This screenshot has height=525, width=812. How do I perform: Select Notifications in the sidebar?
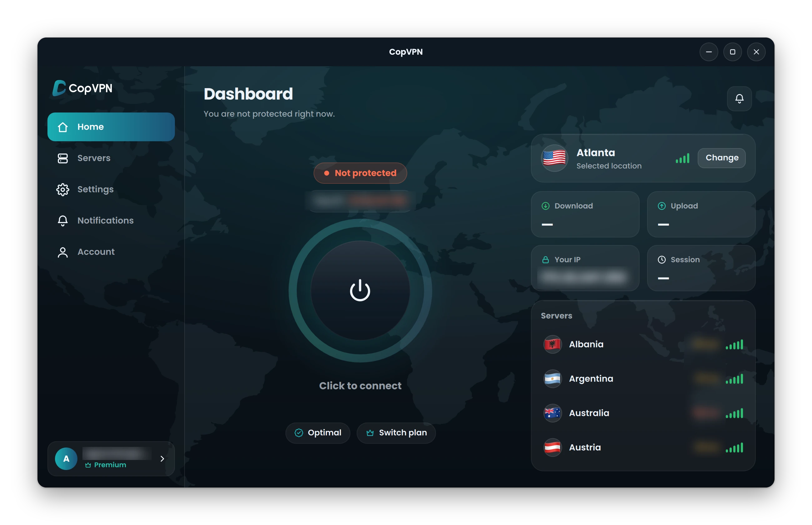[111, 221]
